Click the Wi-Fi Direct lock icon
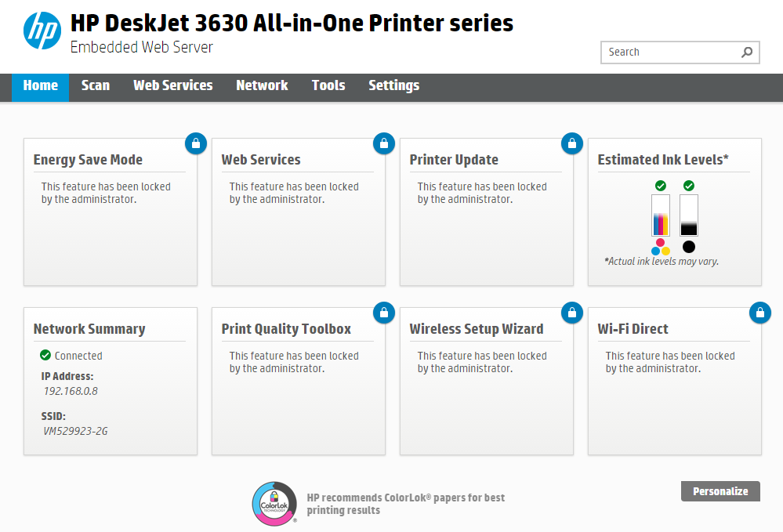The width and height of the screenshot is (783, 532). pyautogui.click(x=759, y=313)
